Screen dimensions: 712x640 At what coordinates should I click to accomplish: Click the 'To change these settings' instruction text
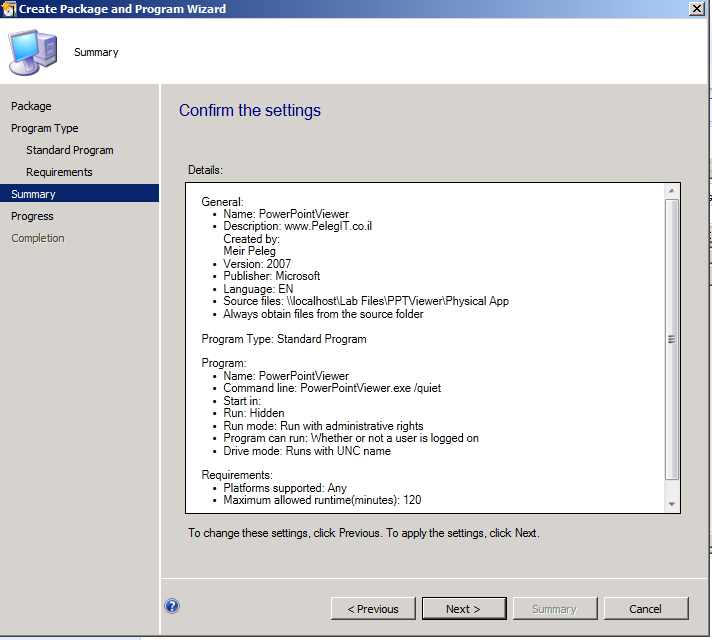point(364,533)
